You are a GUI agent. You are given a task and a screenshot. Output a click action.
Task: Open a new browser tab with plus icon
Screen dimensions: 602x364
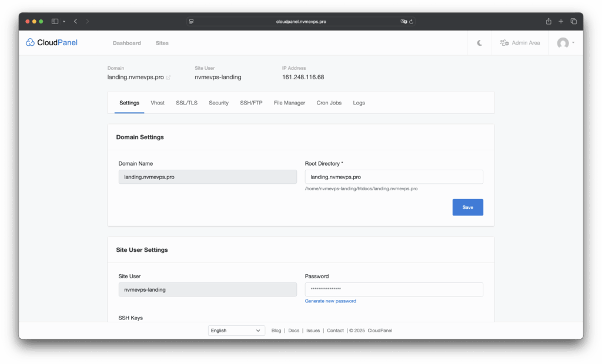point(561,21)
